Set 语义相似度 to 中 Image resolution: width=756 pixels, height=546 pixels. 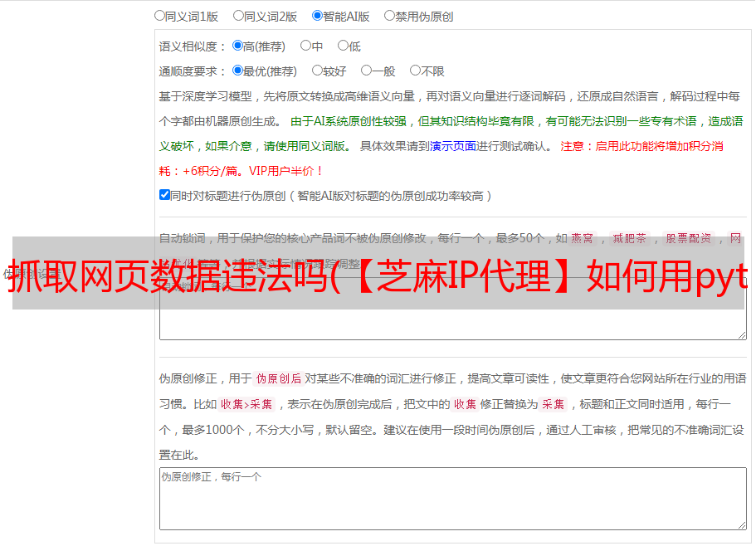pos(305,46)
